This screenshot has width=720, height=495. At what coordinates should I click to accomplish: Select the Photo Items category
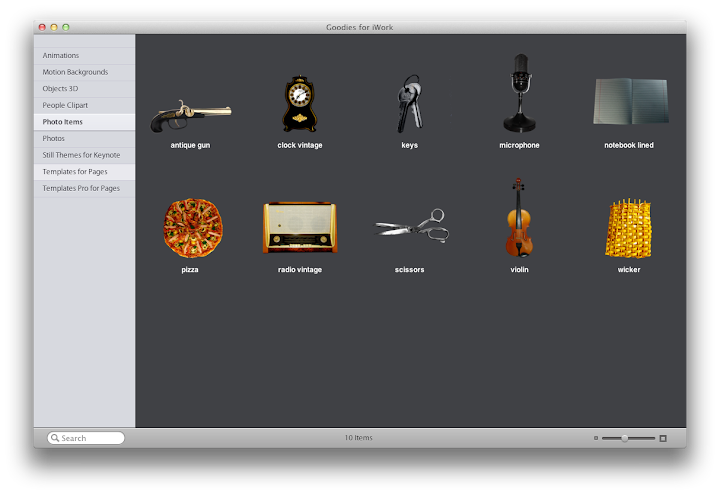[84, 122]
